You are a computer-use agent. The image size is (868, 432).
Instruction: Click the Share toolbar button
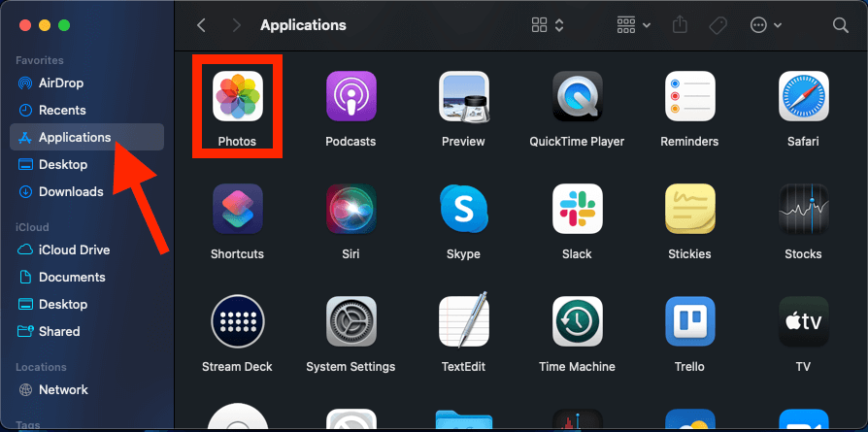680,25
